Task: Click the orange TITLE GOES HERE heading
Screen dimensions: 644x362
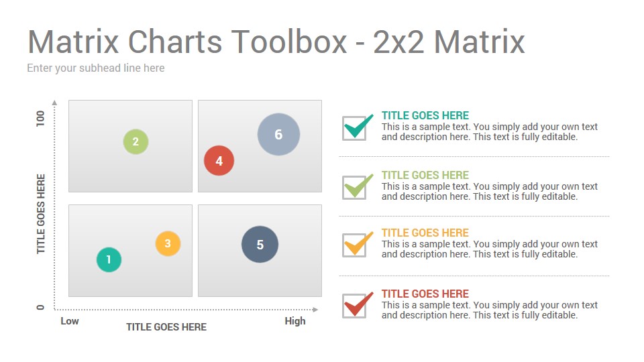Action: coord(425,233)
